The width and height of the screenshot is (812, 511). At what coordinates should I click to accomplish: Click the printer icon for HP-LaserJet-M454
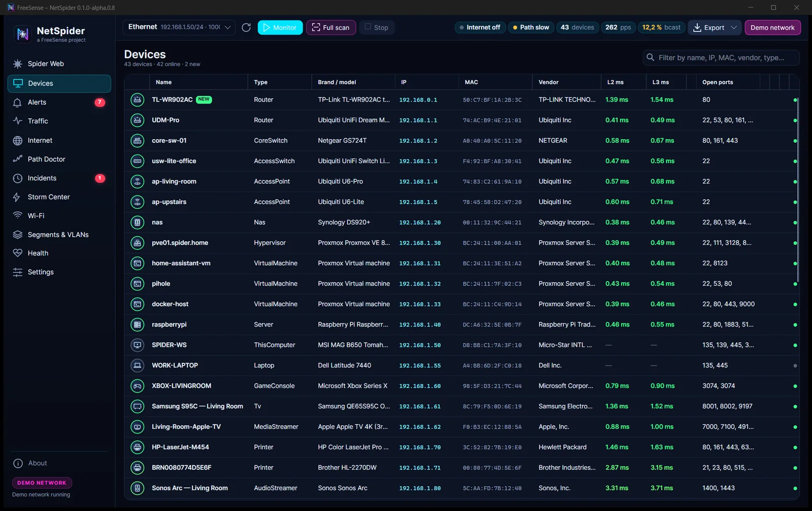point(137,447)
